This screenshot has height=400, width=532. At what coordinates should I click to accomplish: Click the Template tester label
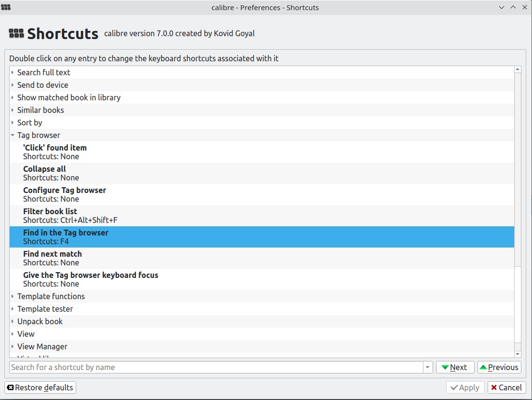click(x=45, y=309)
